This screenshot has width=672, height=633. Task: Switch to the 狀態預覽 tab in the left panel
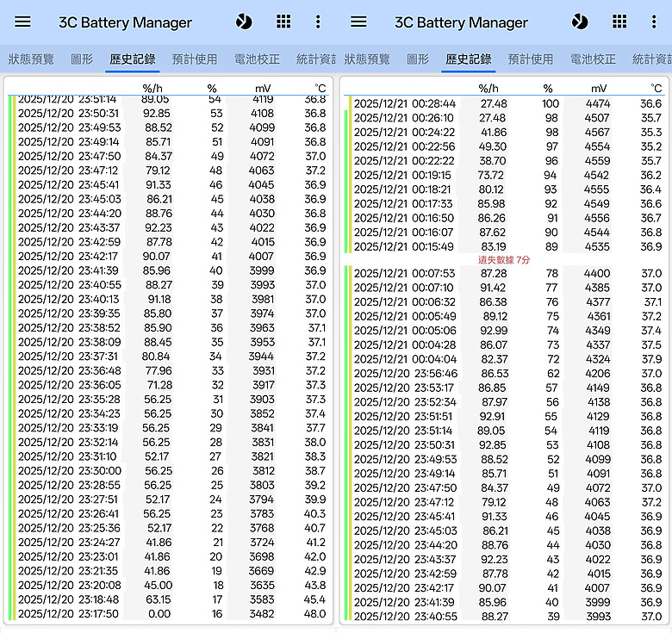point(31,59)
